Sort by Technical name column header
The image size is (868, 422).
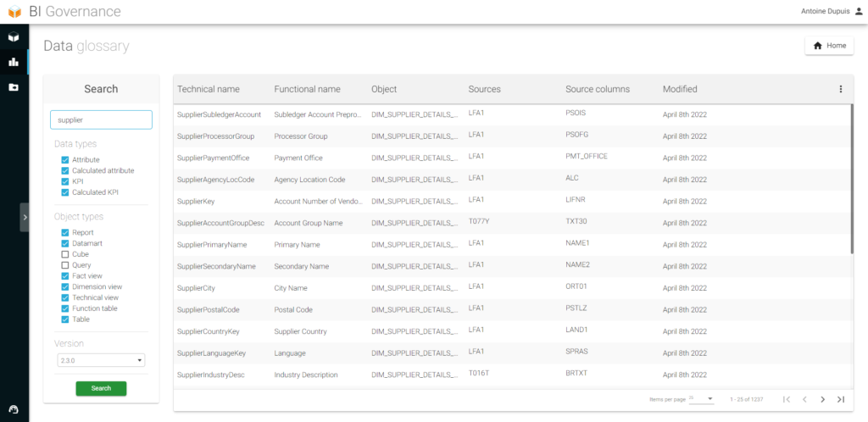coord(209,89)
